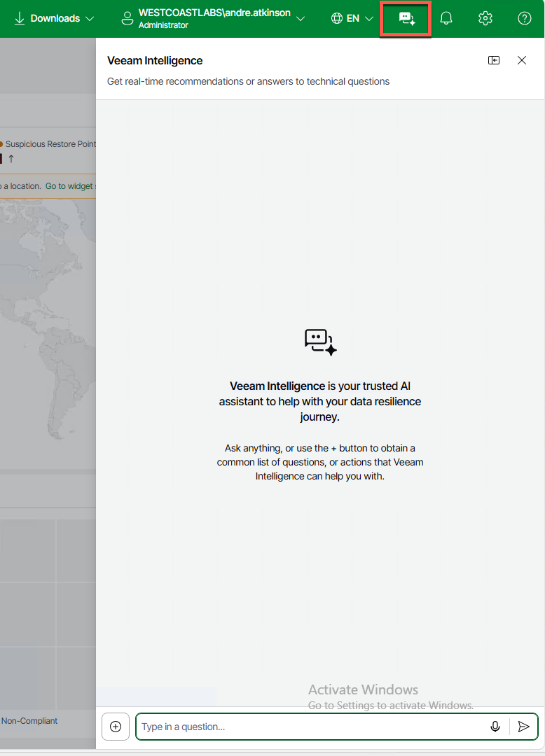Open the settings gear in top bar
The height and width of the screenshot is (756, 545).
pos(485,19)
